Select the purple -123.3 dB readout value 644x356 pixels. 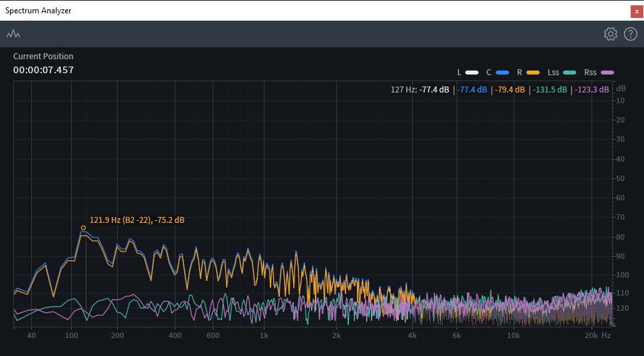[x=591, y=89]
